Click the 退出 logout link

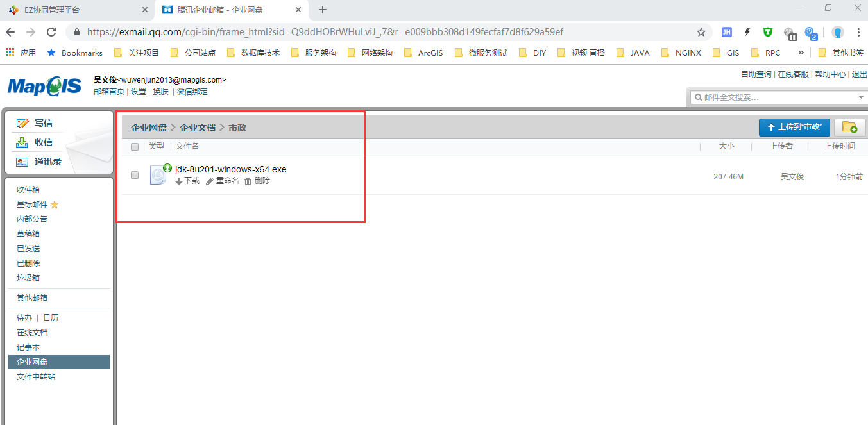859,74
